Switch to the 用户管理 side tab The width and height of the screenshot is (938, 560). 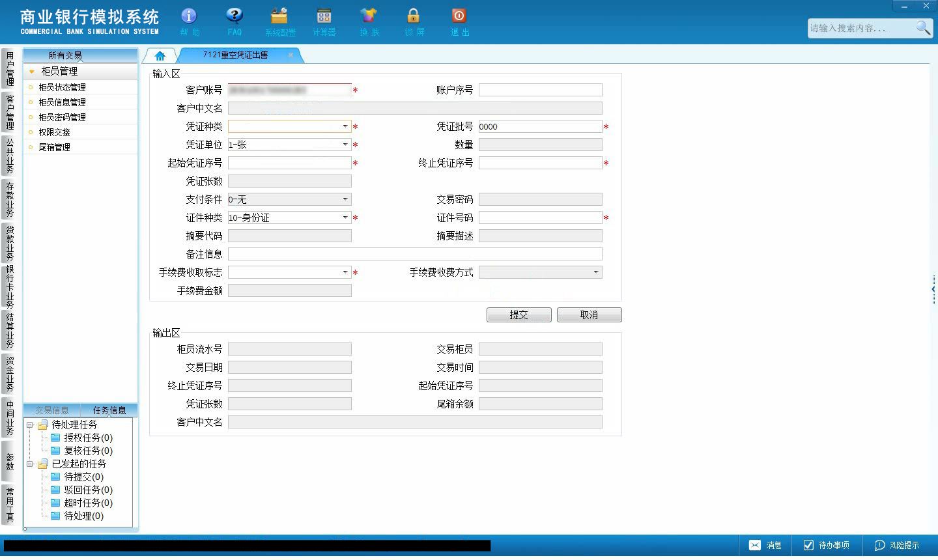tap(9, 68)
